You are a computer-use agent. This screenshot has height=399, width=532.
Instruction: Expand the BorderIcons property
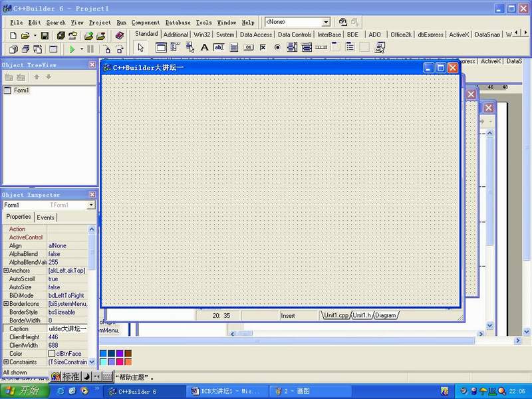click(x=6, y=304)
